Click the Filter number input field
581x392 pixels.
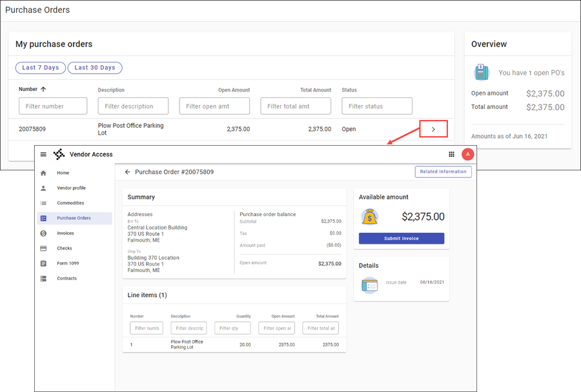[x=53, y=106]
